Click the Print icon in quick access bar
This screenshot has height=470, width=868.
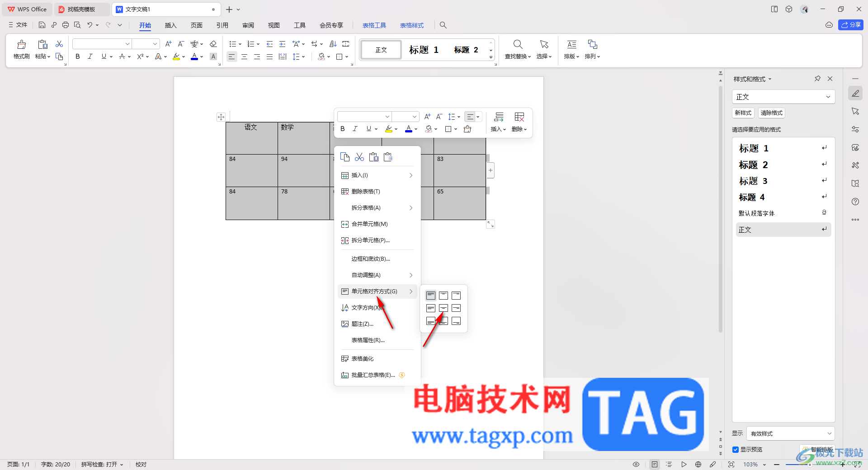66,25
